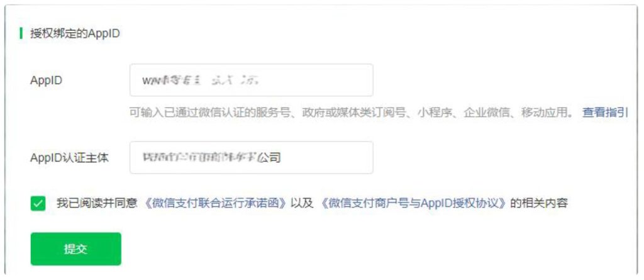Focus the AppID input field
The width and height of the screenshot is (644, 280).
click(252, 80)
